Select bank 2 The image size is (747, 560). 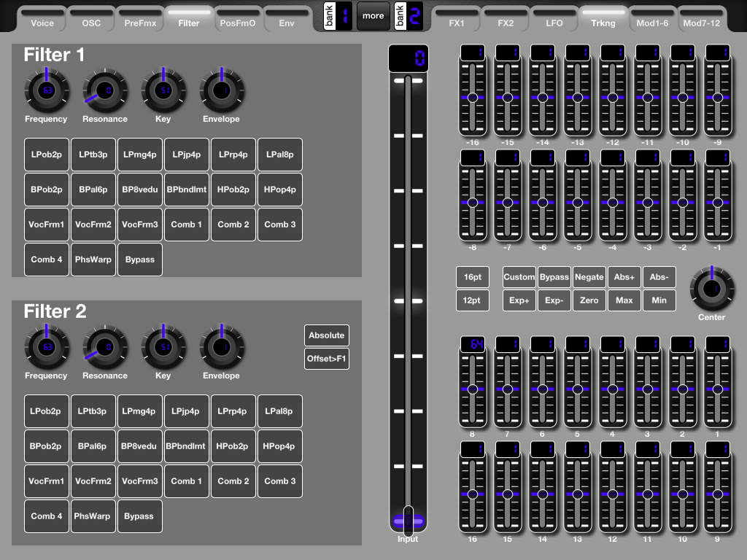point(409,16)
